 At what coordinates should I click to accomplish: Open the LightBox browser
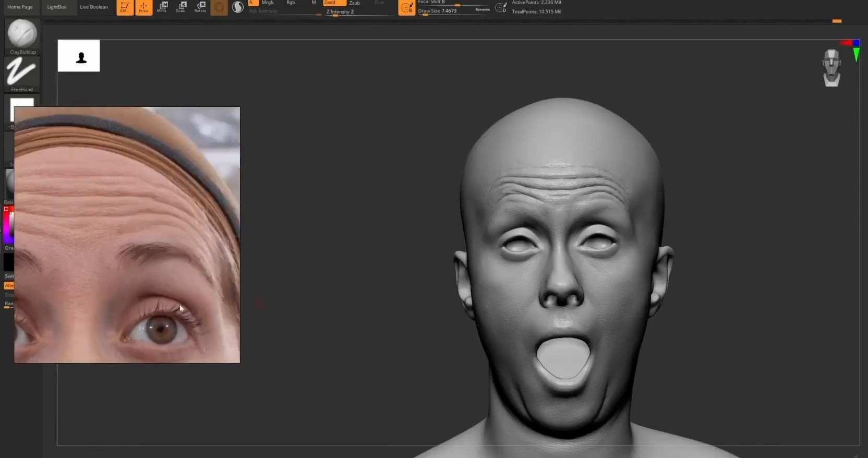pyautogui.click(x=56, y=7)
